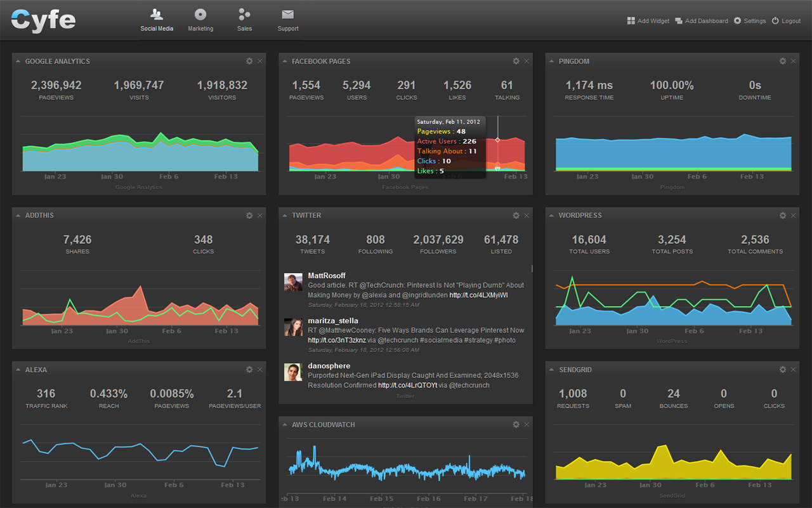Click Add Dashboard in the top bar
This screenshot has height=508, width=812.
pyautogui.click(x=702, y=21)
